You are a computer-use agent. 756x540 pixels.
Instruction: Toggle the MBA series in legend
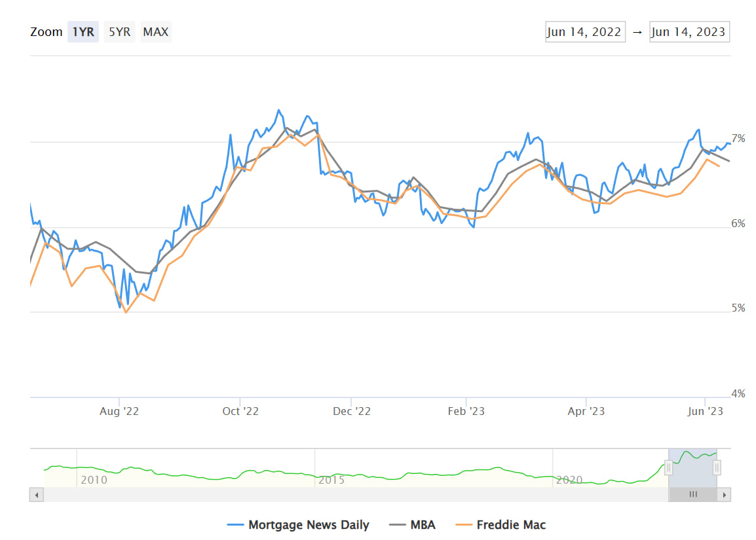(x=412, y=524)
